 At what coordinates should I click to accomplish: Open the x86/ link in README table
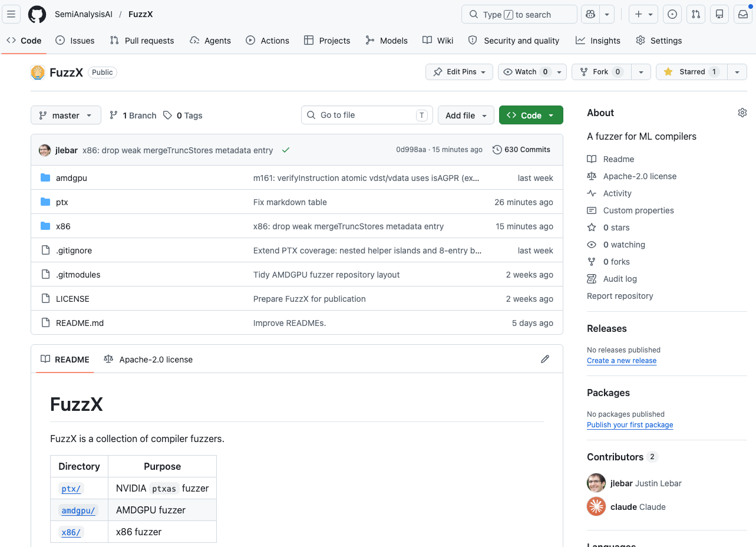click(71, 532)
